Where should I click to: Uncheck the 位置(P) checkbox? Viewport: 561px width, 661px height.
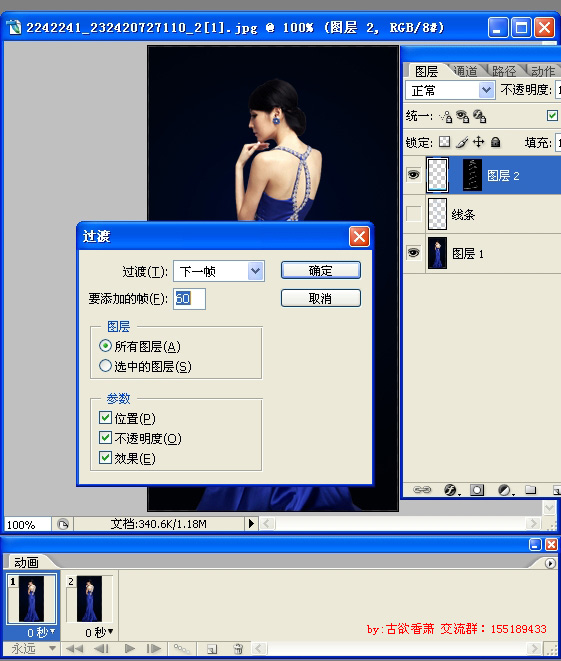(x=105, y=418)
